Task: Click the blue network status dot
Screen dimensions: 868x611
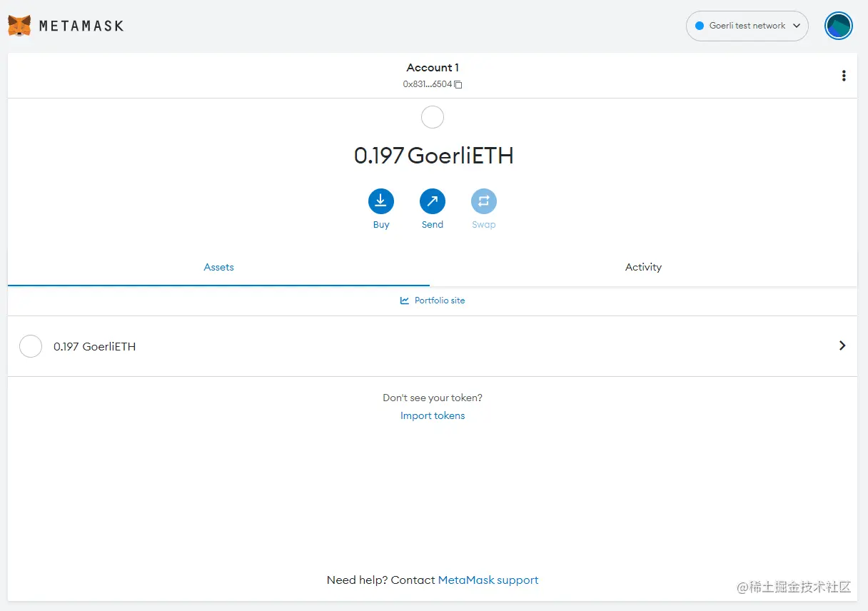Action: pyautogui.click(x=700, y=26)
